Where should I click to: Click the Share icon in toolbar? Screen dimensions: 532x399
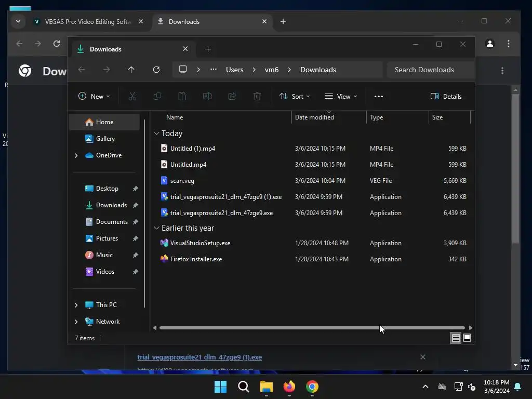pos(232,96)
